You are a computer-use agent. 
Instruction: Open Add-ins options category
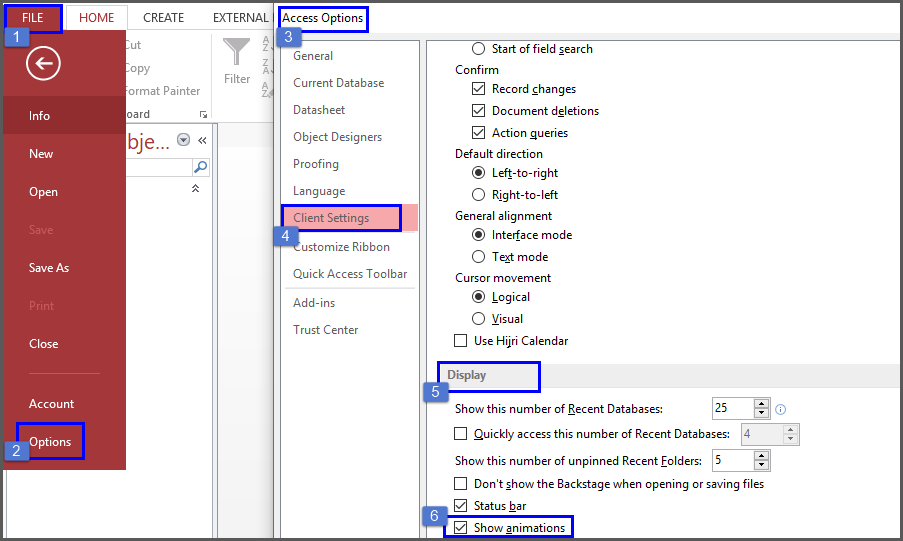pos(314,303)
